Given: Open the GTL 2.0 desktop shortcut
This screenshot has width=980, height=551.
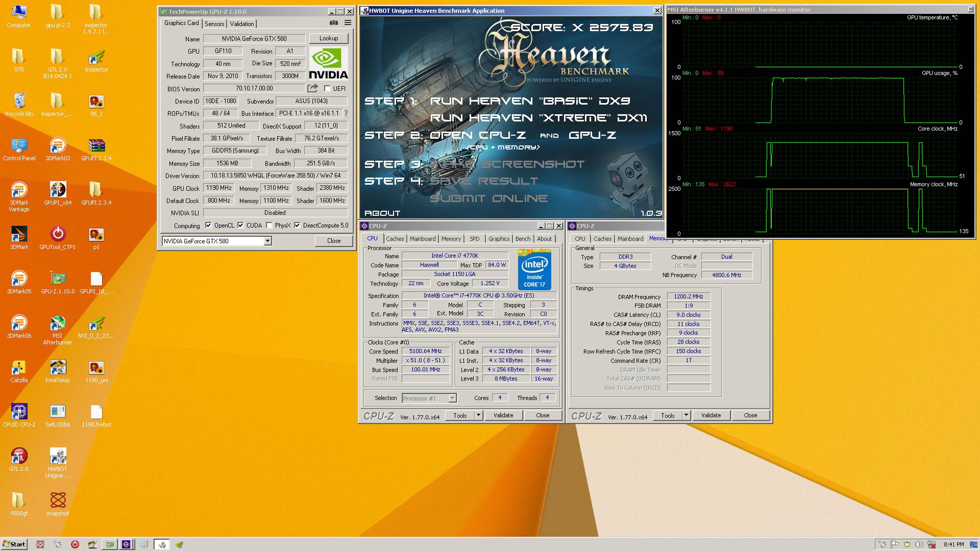Looking at the screenshot, I should pyautogui.click(x=19, y=460).
